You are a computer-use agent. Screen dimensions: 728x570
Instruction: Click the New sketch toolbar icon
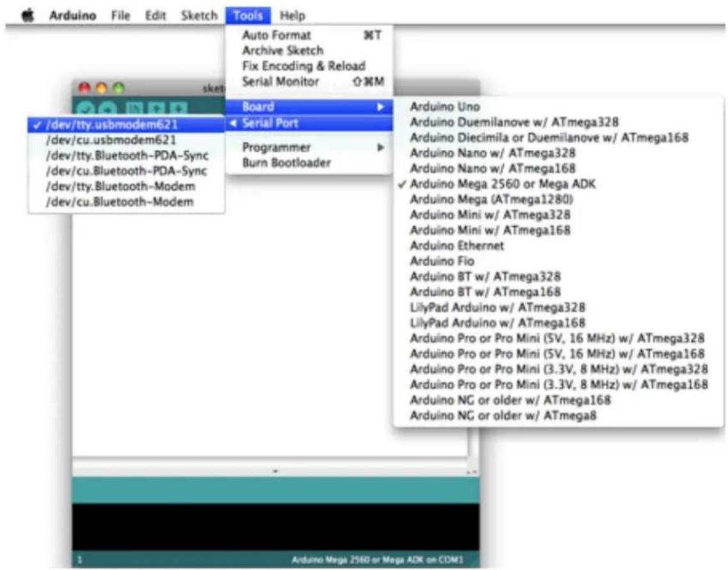tap(134, 109)
